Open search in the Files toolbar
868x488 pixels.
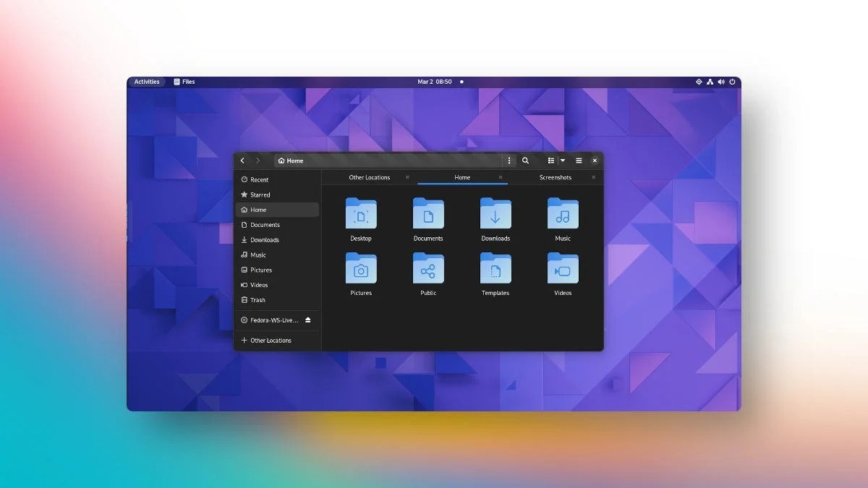pyautogui.click(x=525, y=160)
